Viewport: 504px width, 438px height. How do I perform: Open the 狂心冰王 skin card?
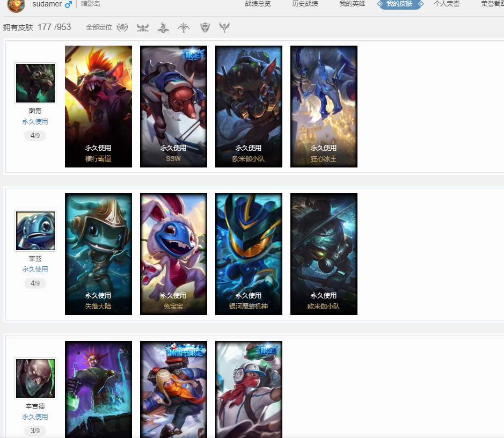click(x=324, y=106)
